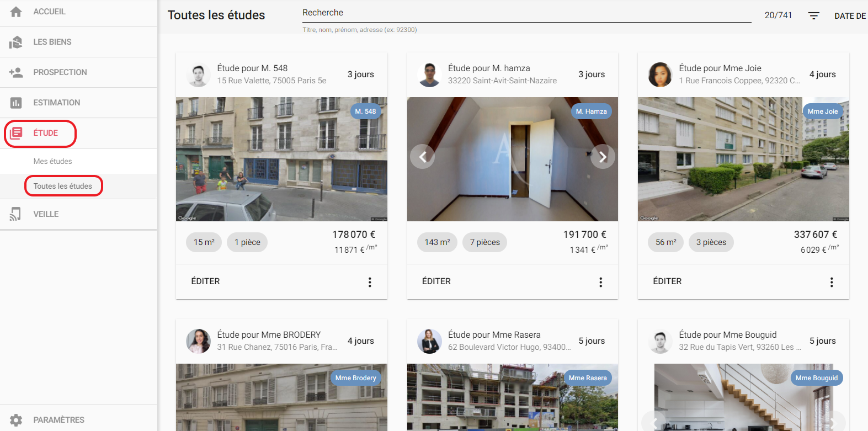
Task: Click the 1 pièce chip
Action: (x=247, y=242)
